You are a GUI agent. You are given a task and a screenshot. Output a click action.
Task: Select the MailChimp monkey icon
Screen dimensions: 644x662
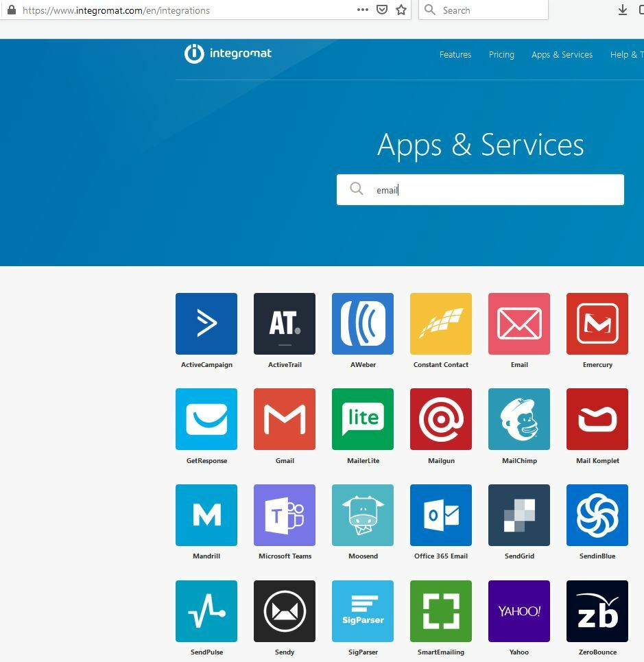pyautogui.click(x=519, y=419)
